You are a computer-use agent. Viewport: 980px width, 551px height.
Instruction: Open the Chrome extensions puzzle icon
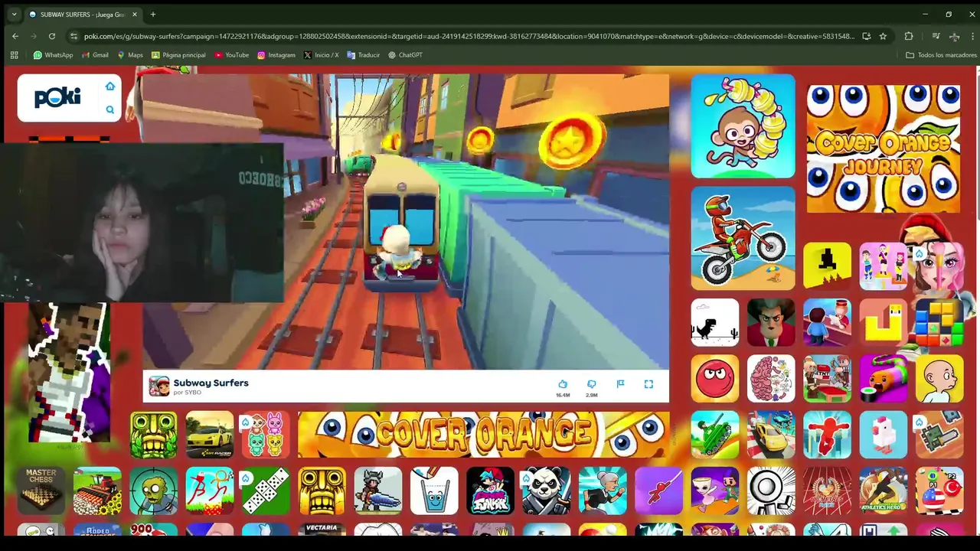pyautogui.click(x=909, y=36)
